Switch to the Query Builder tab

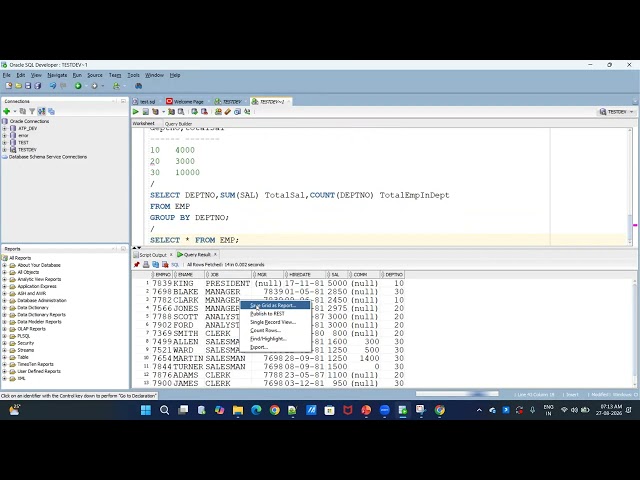(178, 124)
